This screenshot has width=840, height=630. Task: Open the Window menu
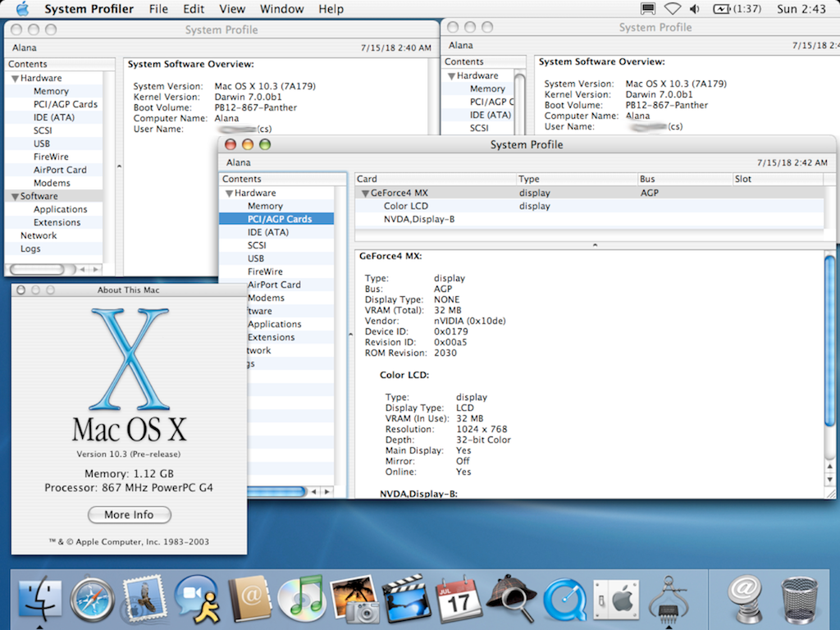tap(282, 9)
